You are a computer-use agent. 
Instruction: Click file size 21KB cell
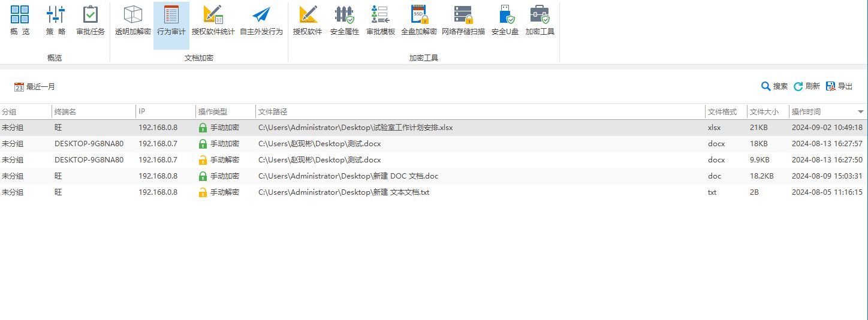click(758, 128)
